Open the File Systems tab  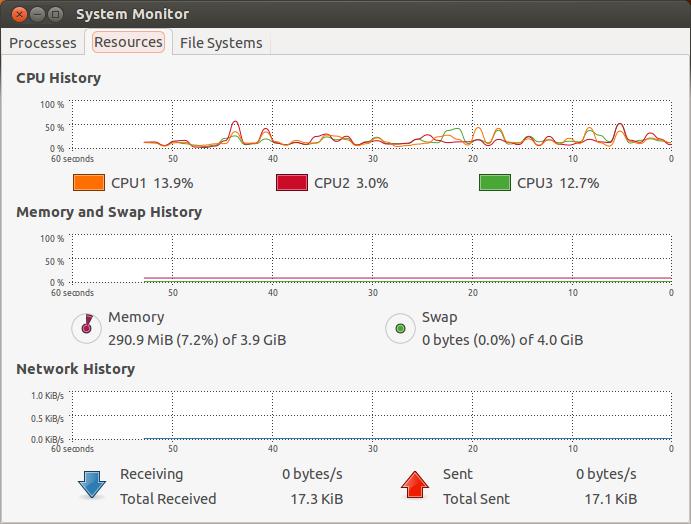(x=221, y=43)
